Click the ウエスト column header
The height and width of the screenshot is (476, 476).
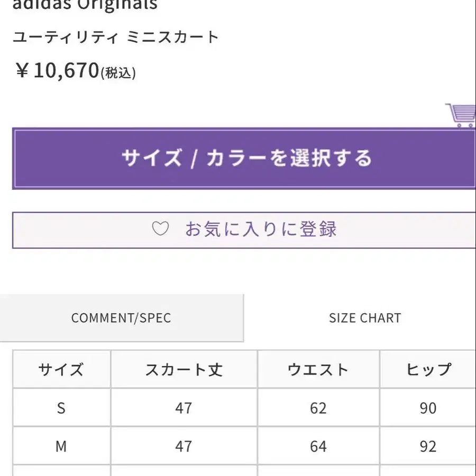click(317, 370)
